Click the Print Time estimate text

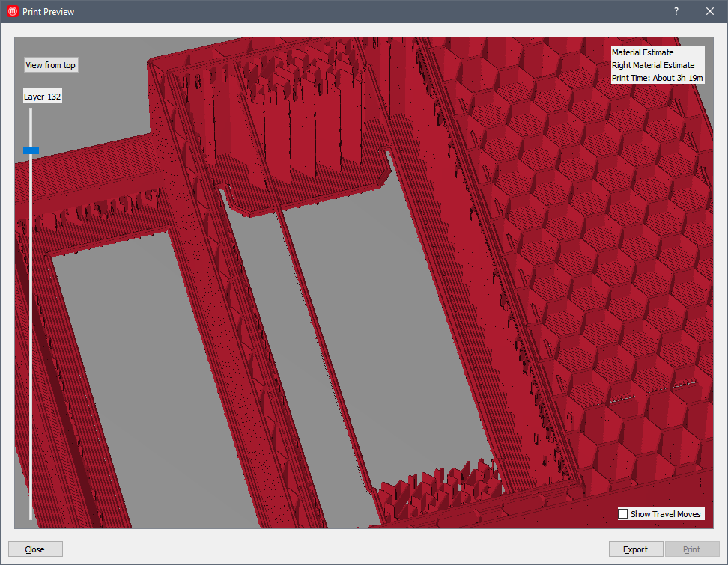pyautogui.click(x=657, y=78)
